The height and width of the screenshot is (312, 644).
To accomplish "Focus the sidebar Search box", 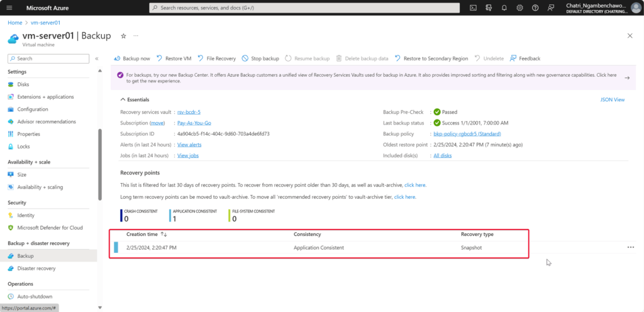I will pyautogui.click(x=48, y=58).
